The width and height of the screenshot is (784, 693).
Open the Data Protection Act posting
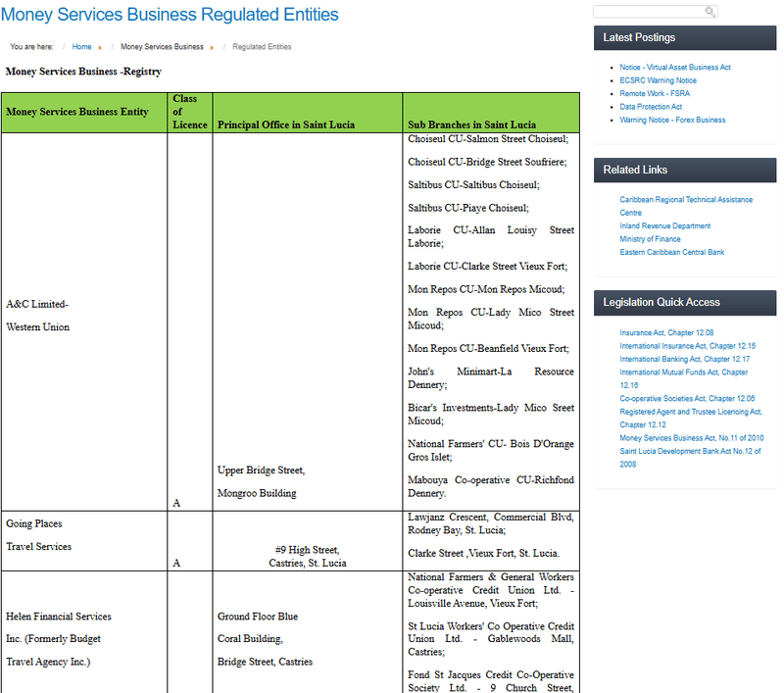[651, 107]
